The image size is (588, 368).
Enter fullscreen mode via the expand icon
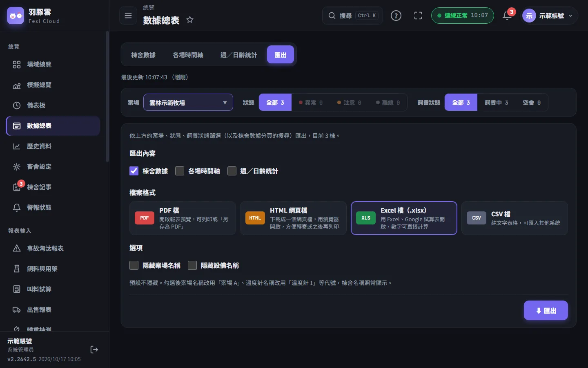418,16
